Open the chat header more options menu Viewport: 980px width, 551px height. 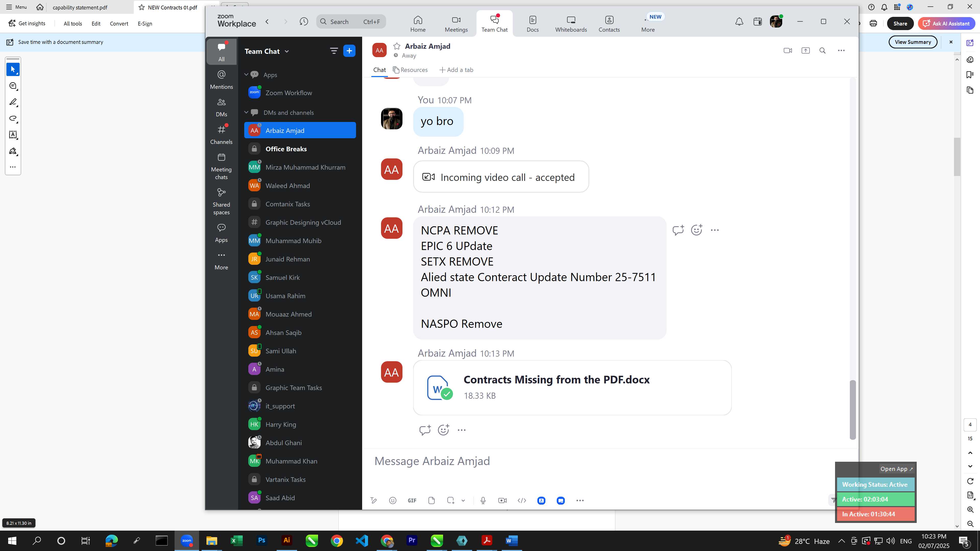841,51
